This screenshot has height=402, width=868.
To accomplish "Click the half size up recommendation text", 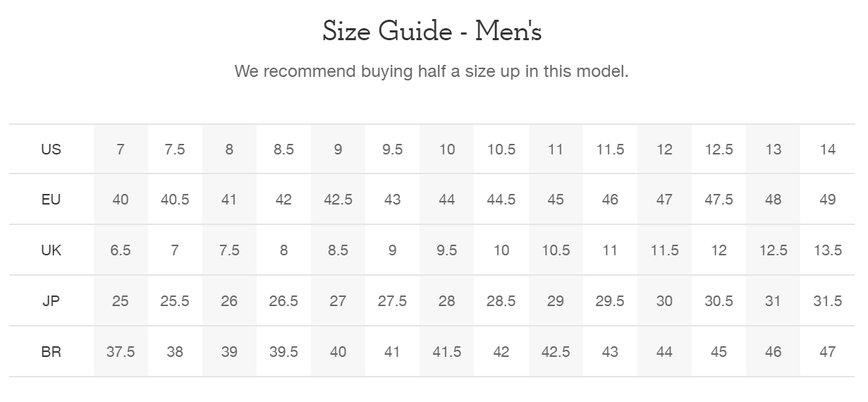I will (x=432, y=71).
